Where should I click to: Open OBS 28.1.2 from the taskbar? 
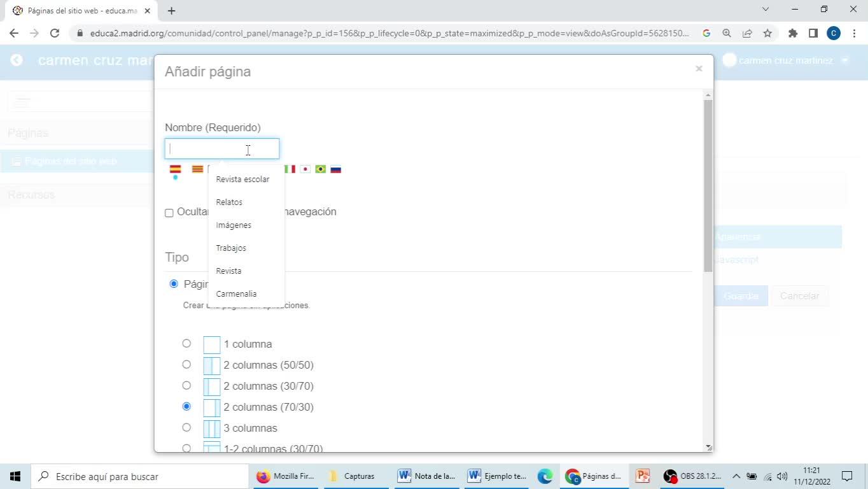692,476
